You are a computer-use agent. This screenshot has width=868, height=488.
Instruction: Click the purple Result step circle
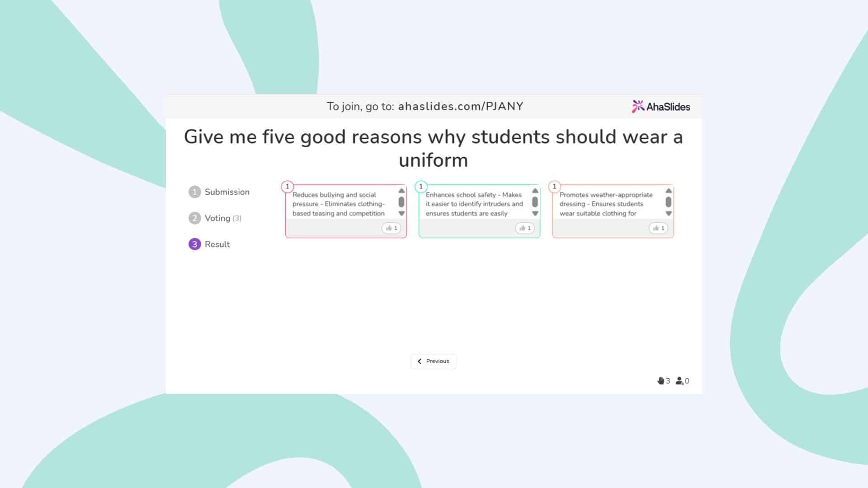[x=194, y=244]
